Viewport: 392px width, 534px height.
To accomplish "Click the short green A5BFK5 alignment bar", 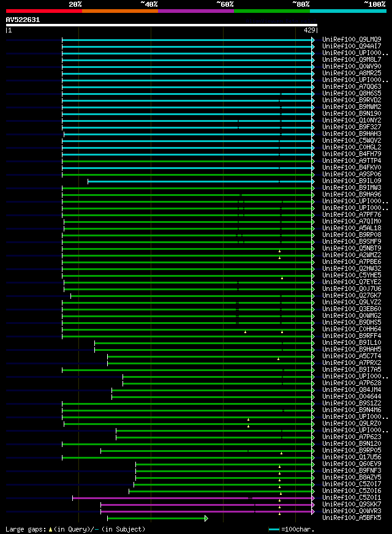I will pyautogui.click(x=157, y=518).
